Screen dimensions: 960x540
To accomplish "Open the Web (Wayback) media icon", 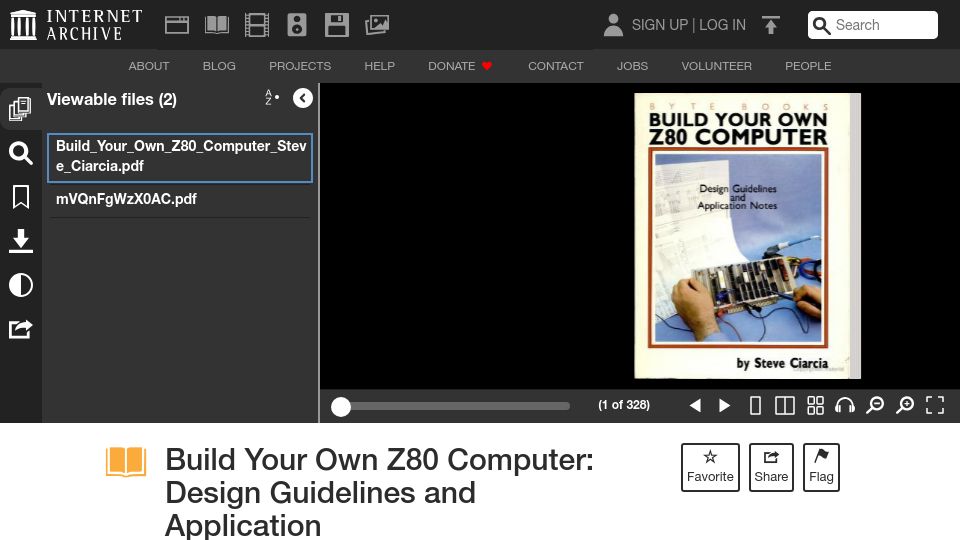I will (x=177, y=25).
